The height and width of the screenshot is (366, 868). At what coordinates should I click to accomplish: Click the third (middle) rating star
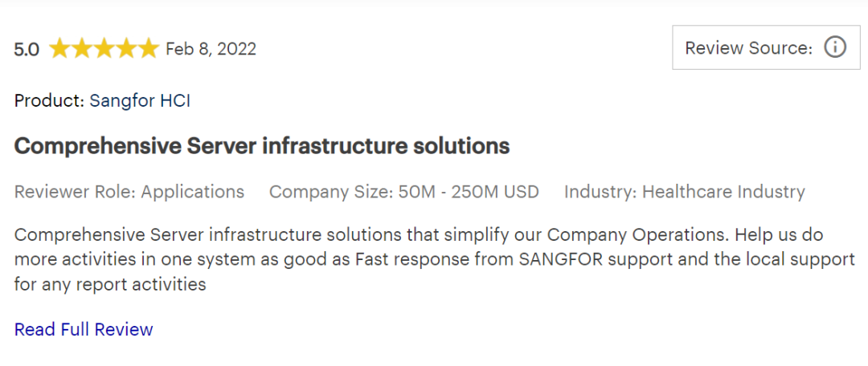[104, 49]
